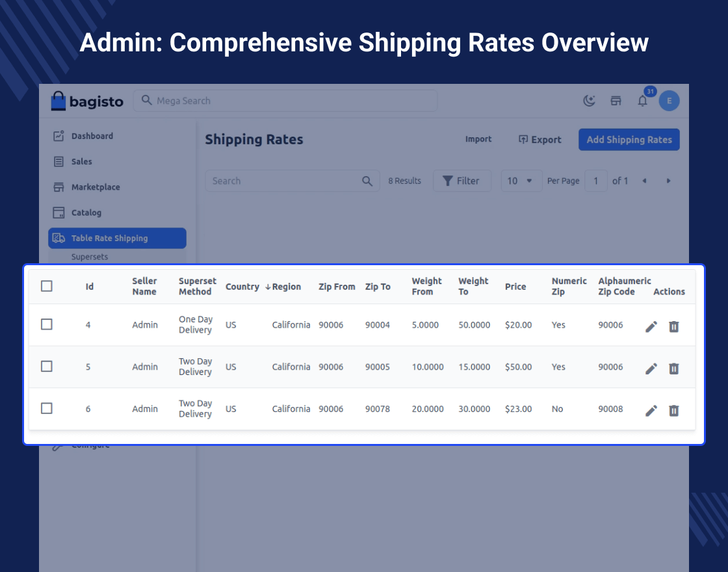Image resolution: width=728 pixels, height=572 pixels.
Task: Sort by the Country column header
Action: point(242,287)
